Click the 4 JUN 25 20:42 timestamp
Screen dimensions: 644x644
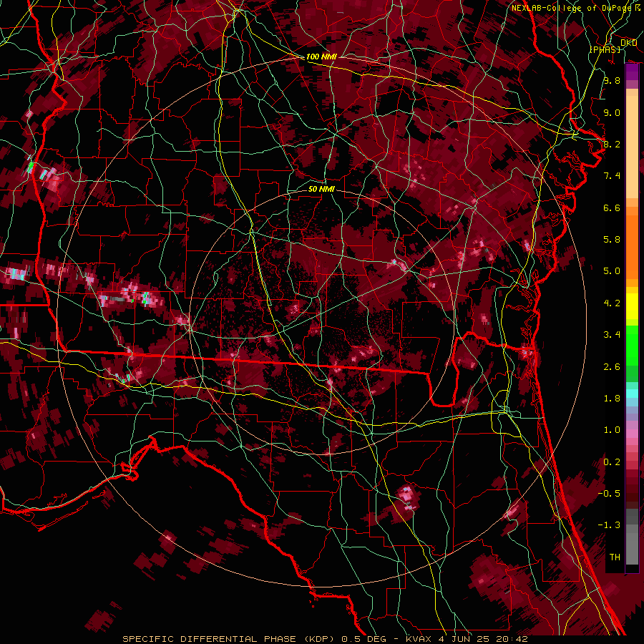[x=483, y=639]
